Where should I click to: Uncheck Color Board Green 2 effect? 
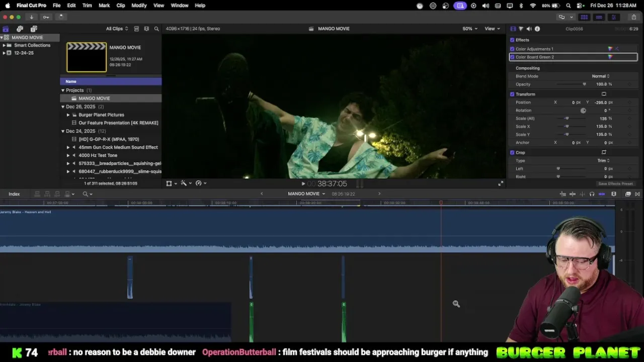click(512, 57)
